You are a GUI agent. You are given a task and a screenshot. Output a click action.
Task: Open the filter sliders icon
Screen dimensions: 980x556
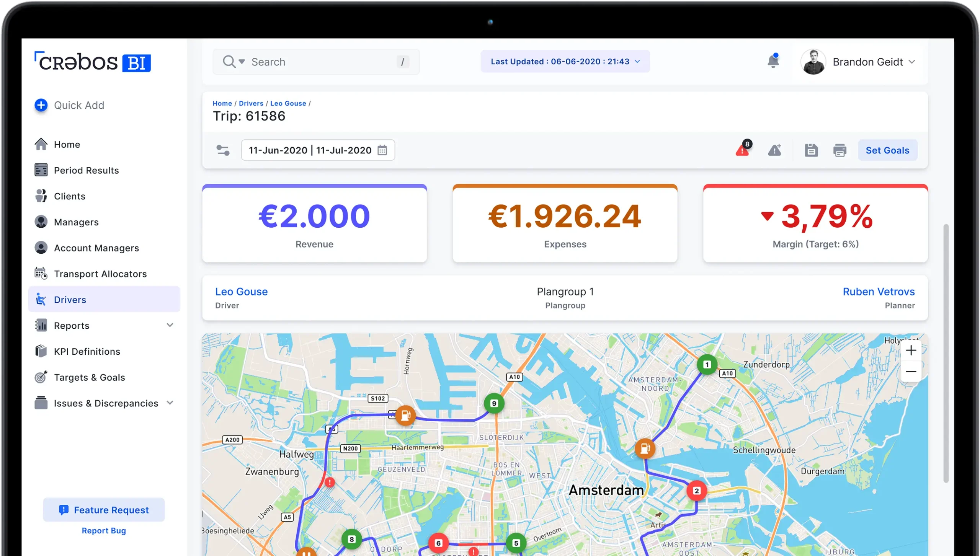[223, 150]
